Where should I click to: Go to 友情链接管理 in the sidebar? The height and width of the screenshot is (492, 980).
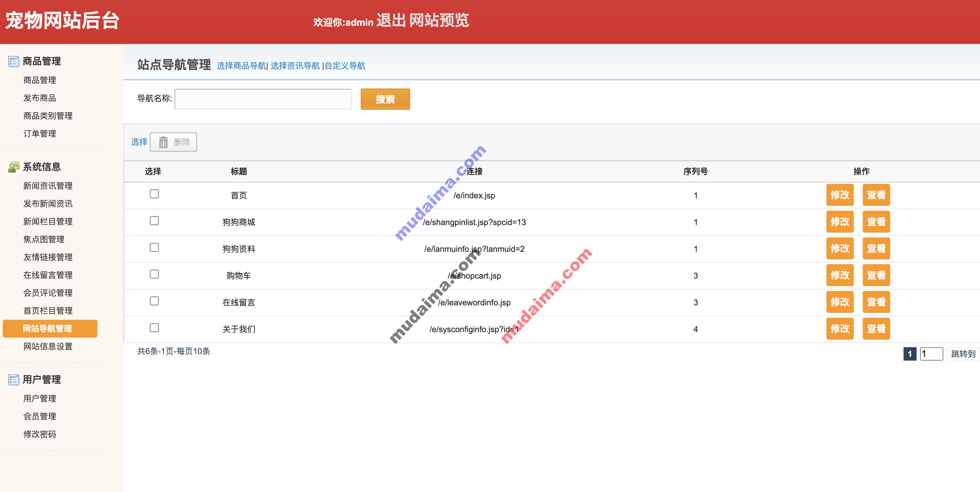coord(48,257)
